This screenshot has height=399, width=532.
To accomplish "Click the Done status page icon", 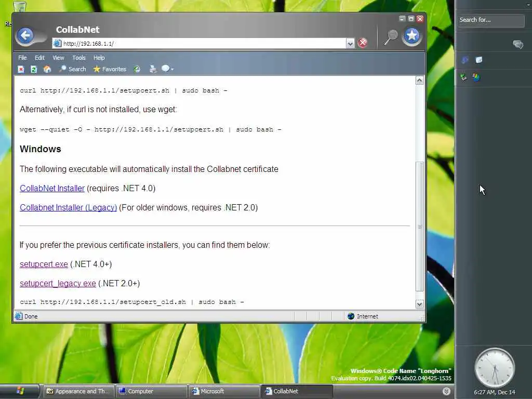I will pyautogui.click(x=19, y=316).
